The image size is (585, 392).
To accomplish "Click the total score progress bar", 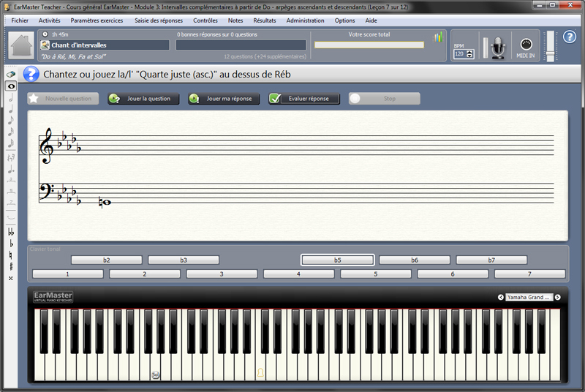I will (369, 45).
